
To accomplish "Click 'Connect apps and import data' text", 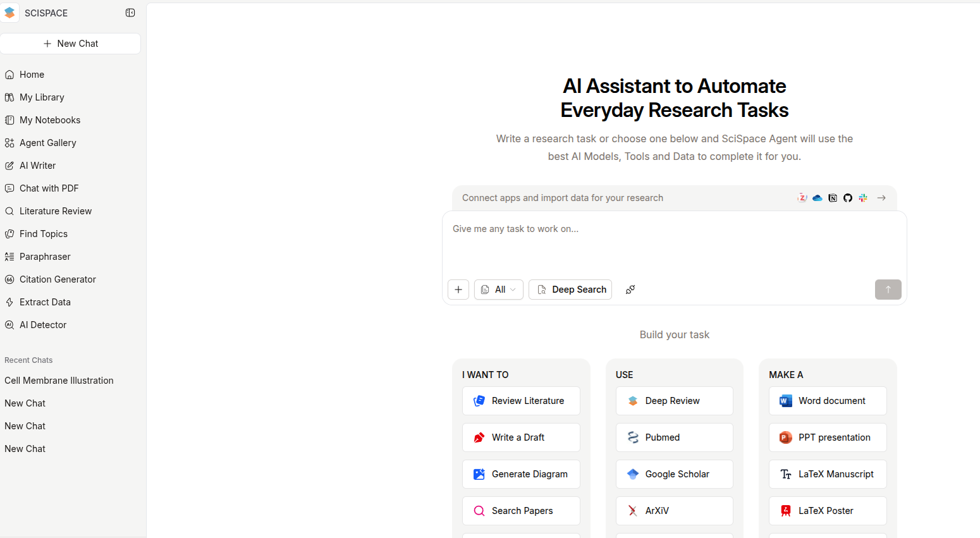I will click(x=563, y=198).
